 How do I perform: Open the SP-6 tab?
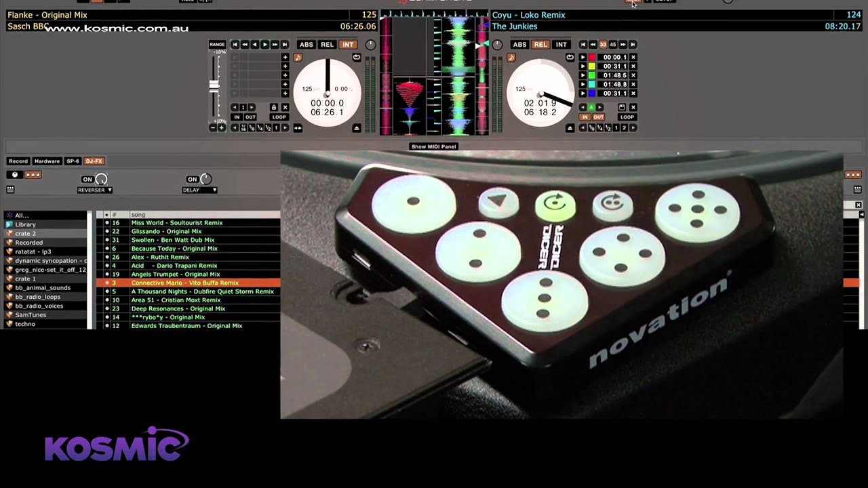tap(73, 161)
